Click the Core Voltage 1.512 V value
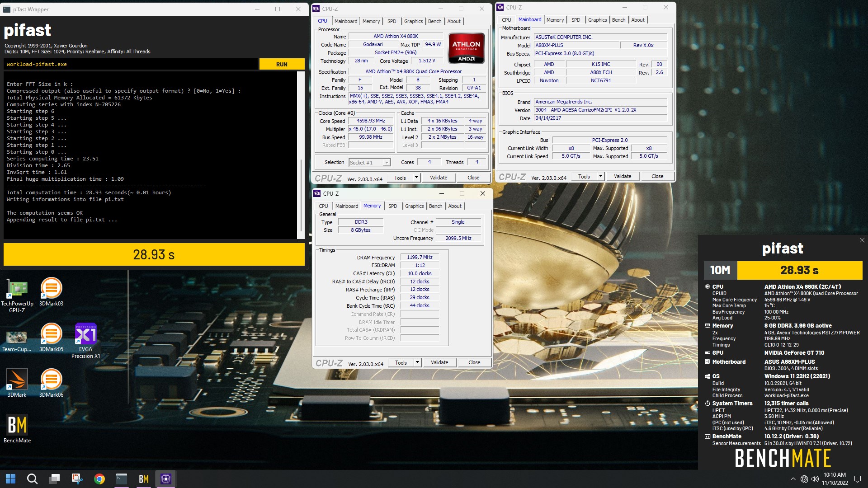The image size is (868, 488). click(427, 61)
